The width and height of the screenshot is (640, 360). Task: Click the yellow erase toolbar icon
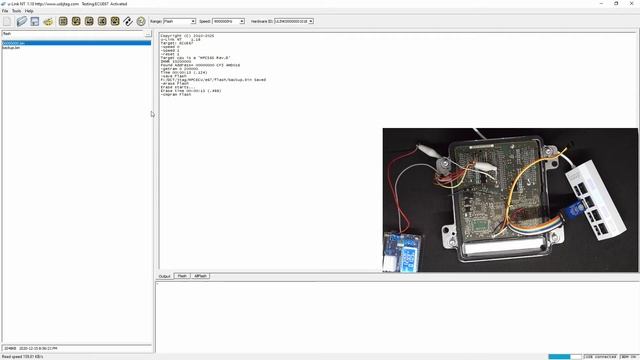pyautogui.click(x=48, y=21)
